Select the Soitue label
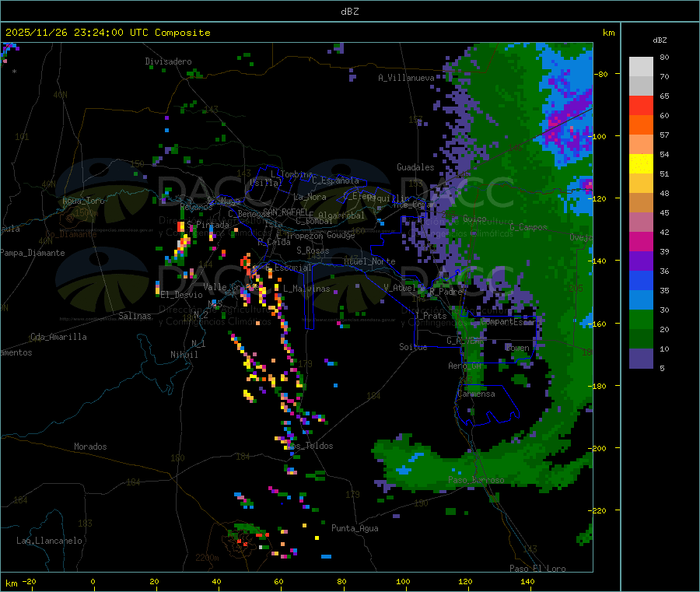700x592 pixels. [413, 347]
